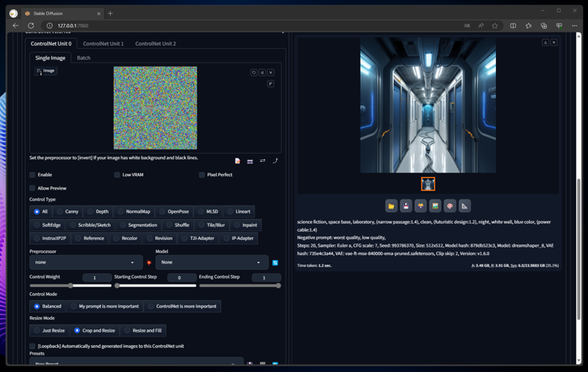
Task: Switch to ControlNet Unit 2 tab
Action: click(156, 43)
